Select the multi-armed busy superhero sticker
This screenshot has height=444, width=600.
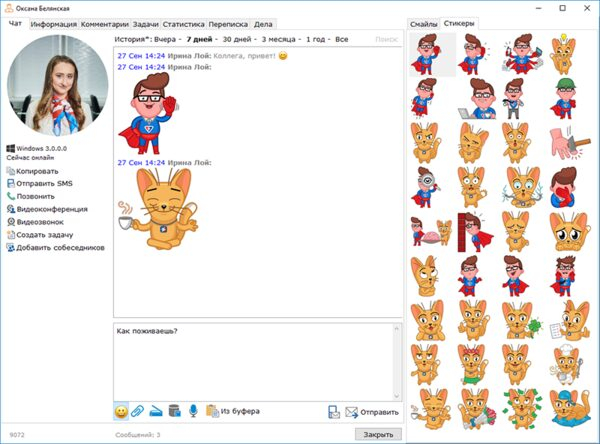pos(522,54)
